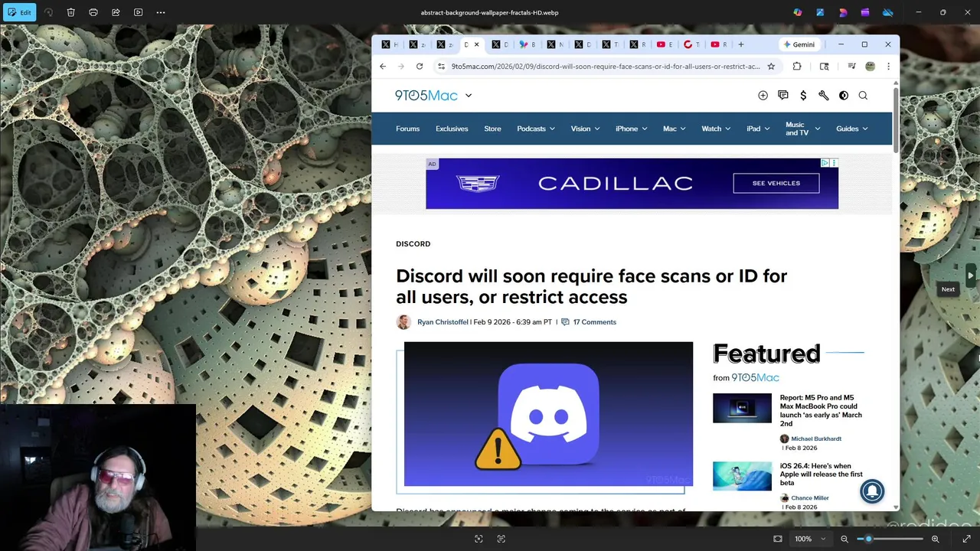Click the zoom out magnifier in Photos
The height and width of the screenshot is (551, 980).
[x=844, y=539]
